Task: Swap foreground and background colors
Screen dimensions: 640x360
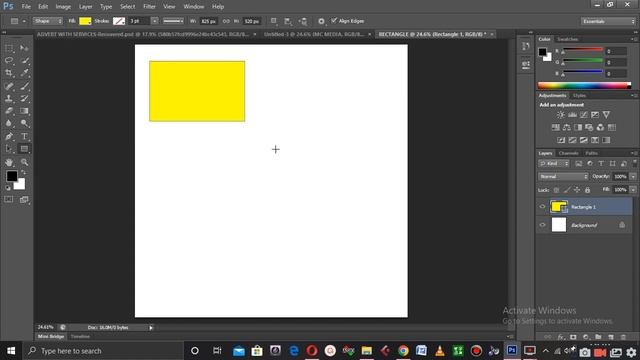Action: [23, 173]
